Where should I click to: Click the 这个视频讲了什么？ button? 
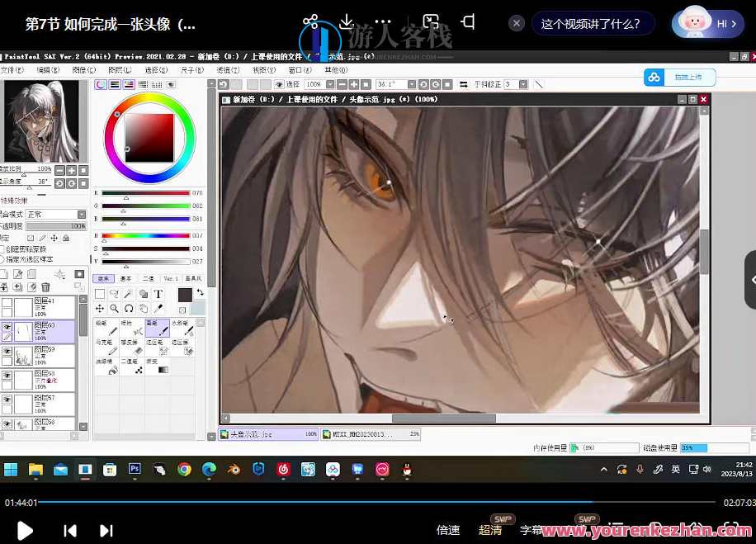point(591,24)
